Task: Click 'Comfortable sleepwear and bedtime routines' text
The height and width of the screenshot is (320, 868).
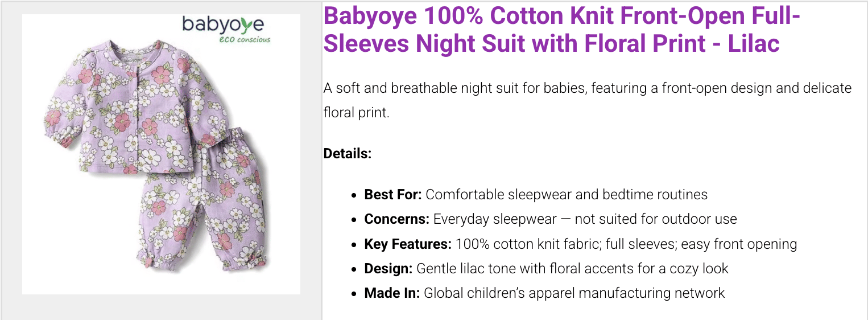Action: pos(567,195)
